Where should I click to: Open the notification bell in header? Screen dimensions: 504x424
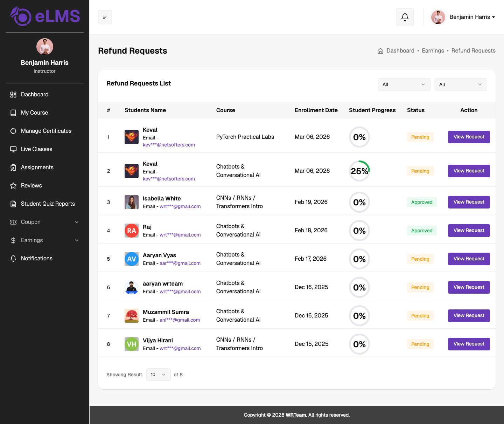[x=405, y=17]
